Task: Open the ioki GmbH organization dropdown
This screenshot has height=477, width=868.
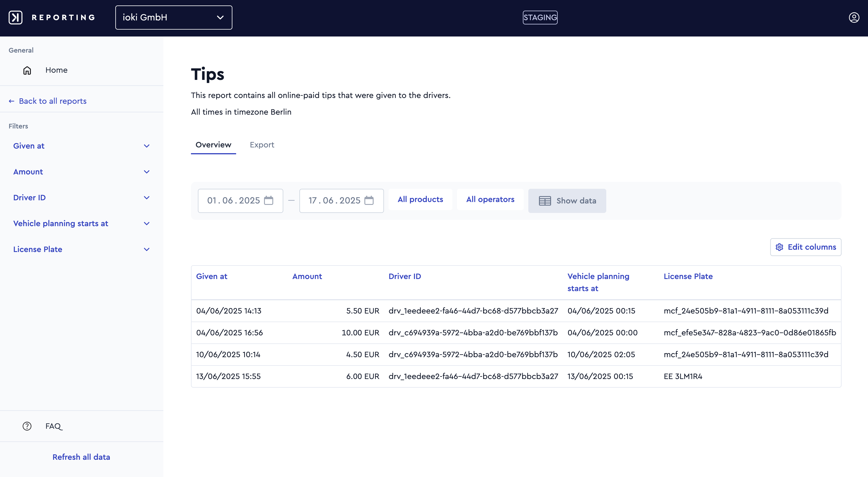Action: point(173,18)
